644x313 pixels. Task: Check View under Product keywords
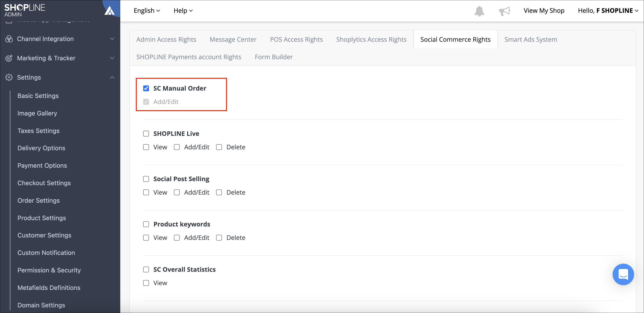coord(146,238)
